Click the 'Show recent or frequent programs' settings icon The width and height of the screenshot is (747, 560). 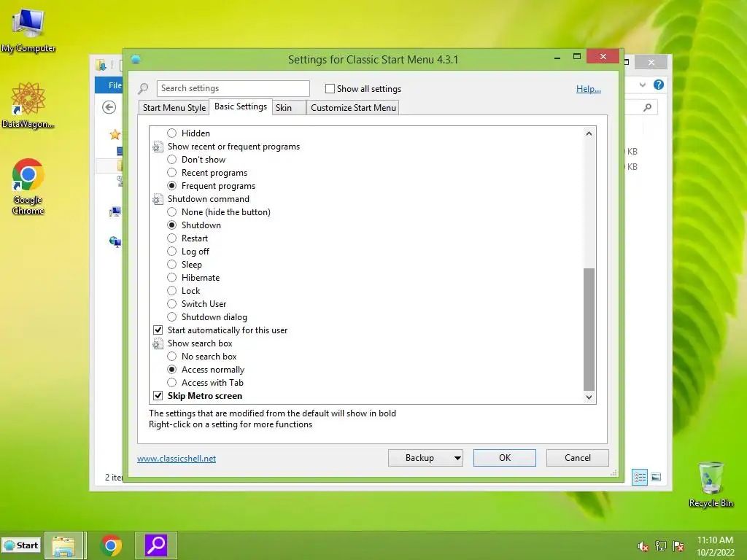coord(158,147)
